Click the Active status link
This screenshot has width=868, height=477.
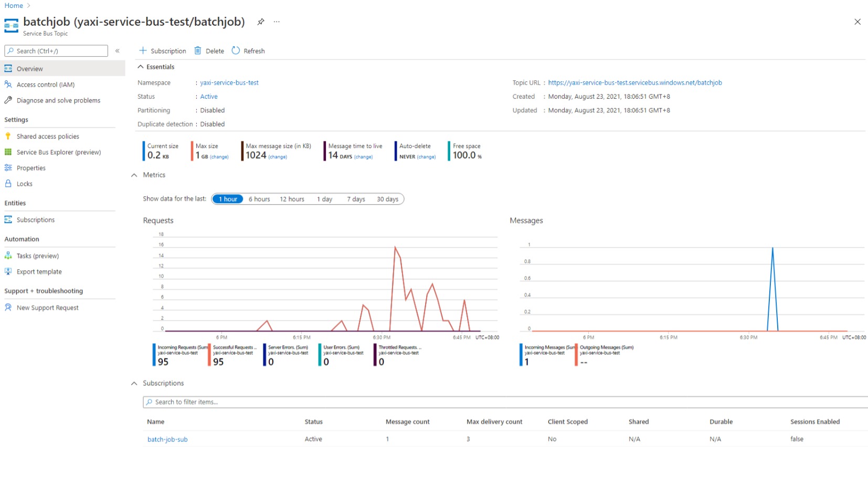pyautogui.click(x=209, y=97)
